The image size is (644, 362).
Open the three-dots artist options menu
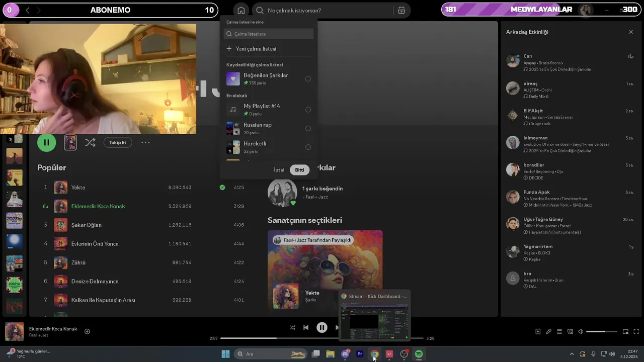145,142
